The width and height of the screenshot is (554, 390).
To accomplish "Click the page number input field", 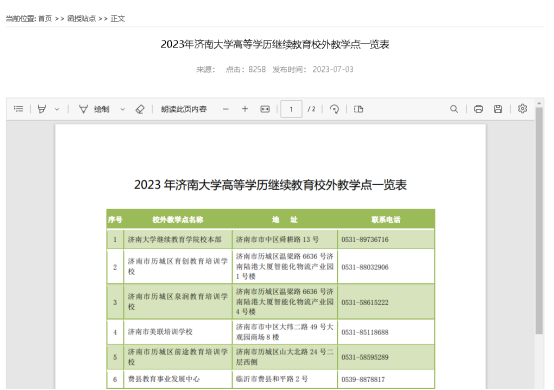I will [291, 109].
